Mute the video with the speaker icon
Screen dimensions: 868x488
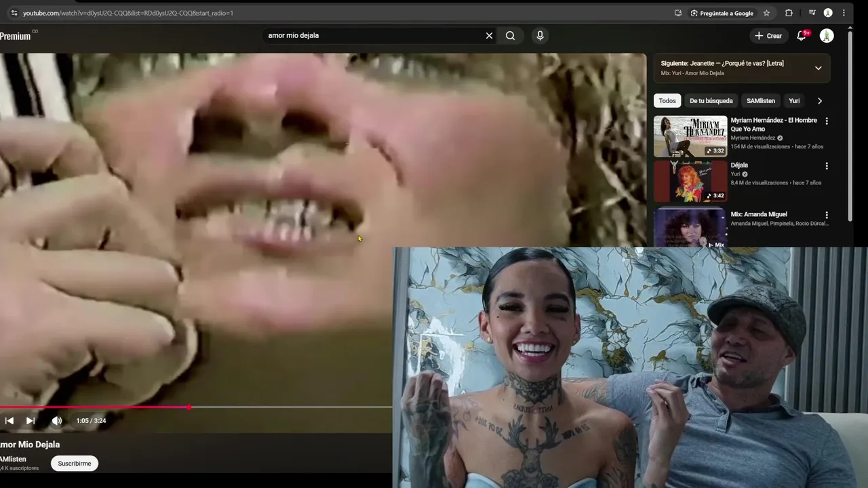tap(57, 421)
